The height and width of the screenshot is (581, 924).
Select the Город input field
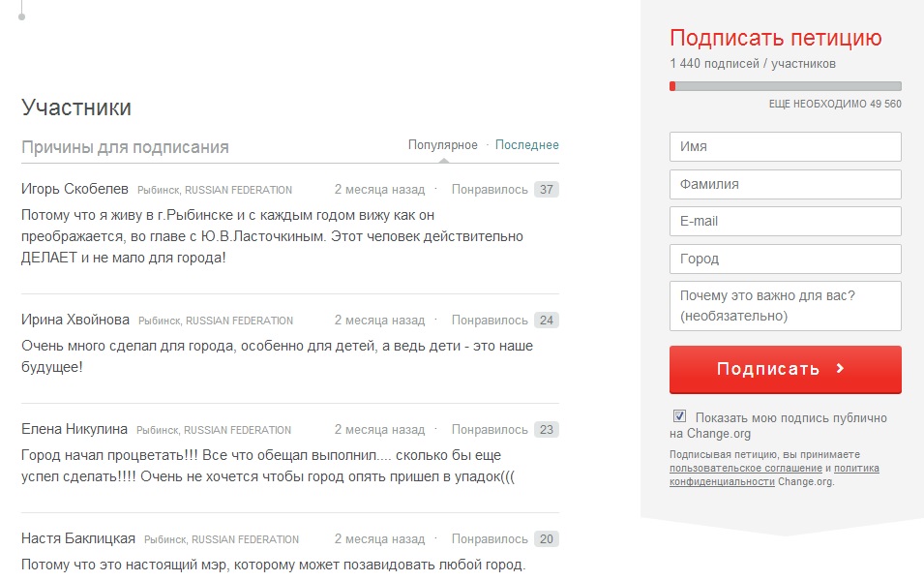pos(785,259)
